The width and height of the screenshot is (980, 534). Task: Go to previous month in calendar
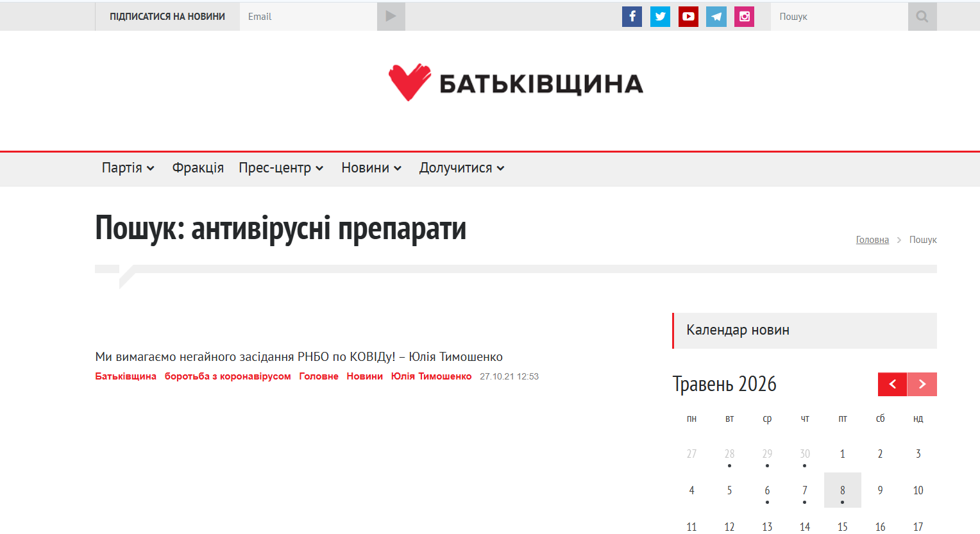pyautogui.click(x=892, y=384)
